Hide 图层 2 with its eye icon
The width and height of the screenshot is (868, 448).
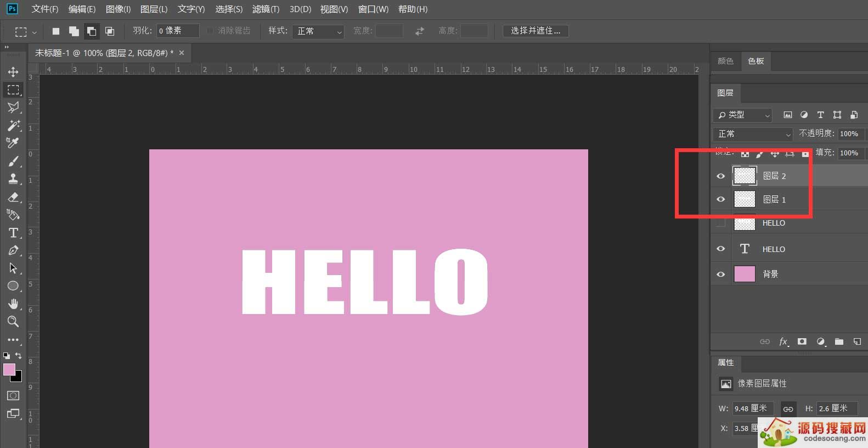click(721, 176)
